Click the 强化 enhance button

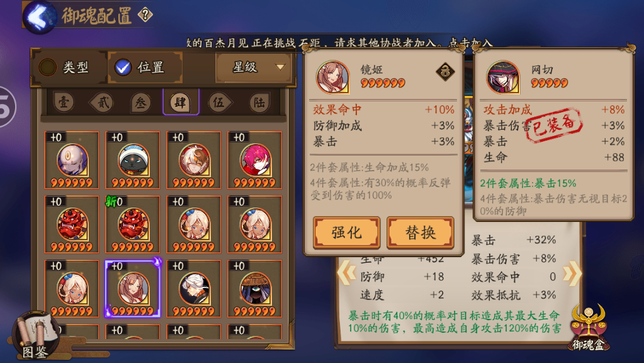click(346, 233)
